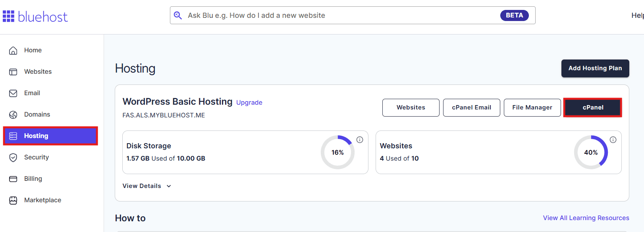The width and height of the screenshot is (644, 232).
Task: Click the Hosting server icon in sidebar
Action: [13, 136]
